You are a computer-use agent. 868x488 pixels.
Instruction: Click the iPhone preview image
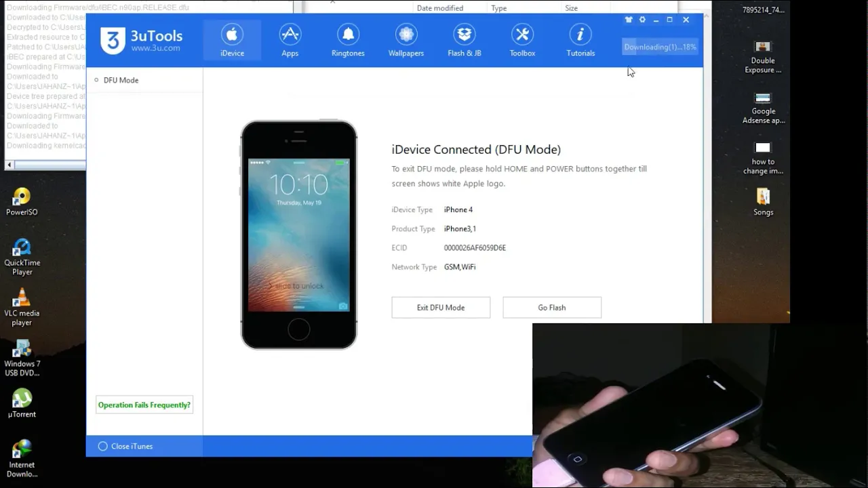pyautogui.click(x=299, y=235)
